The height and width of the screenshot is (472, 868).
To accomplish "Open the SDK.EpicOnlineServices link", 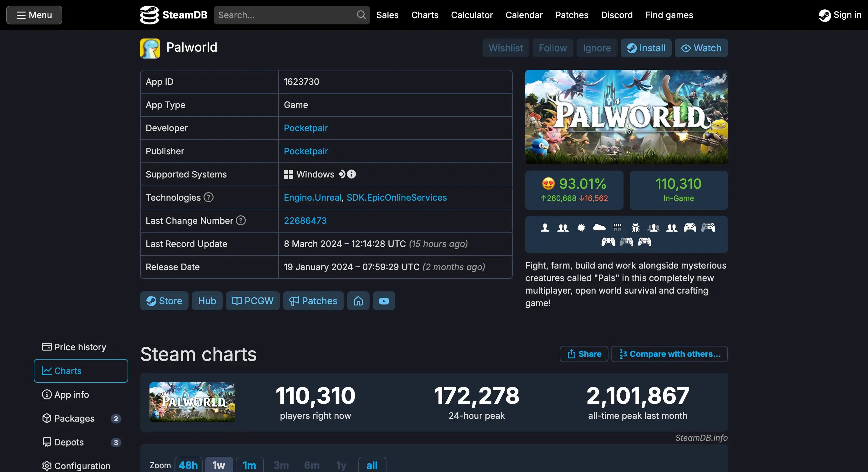I will [396, 198].
